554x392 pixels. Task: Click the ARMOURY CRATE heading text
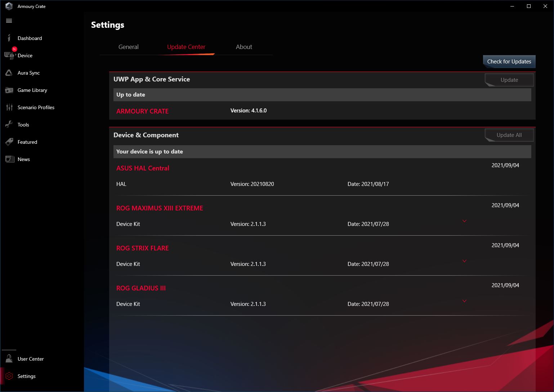point(142,111)
